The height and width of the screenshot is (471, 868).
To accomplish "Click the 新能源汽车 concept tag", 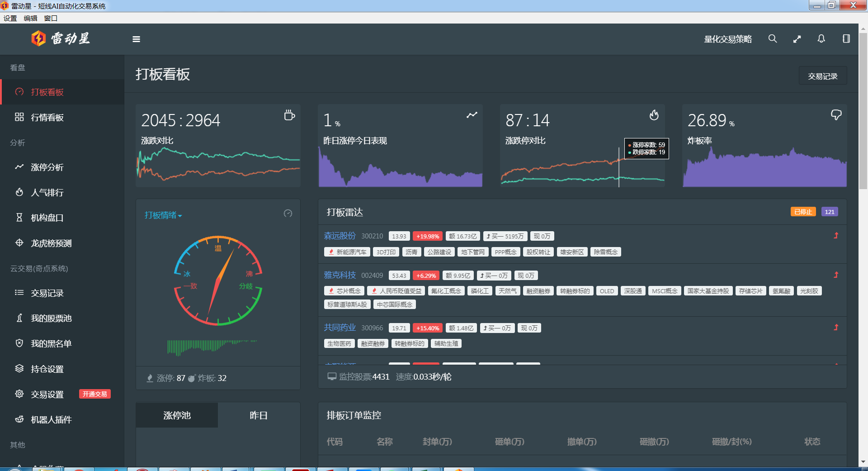I will (x=347, y=252).
